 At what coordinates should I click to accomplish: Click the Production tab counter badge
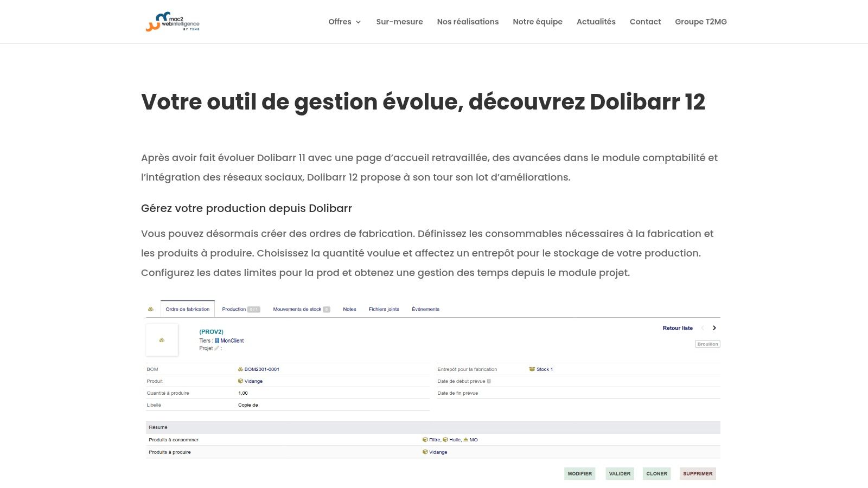point(254,310)
